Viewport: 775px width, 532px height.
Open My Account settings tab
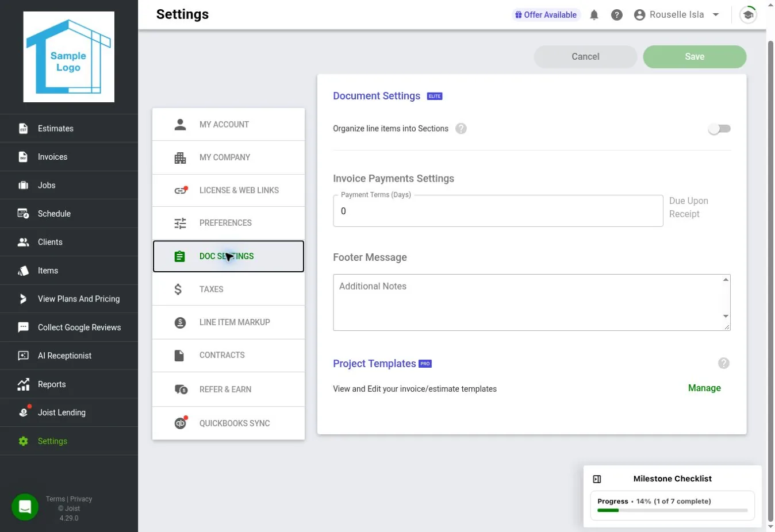tap(228, 125)
